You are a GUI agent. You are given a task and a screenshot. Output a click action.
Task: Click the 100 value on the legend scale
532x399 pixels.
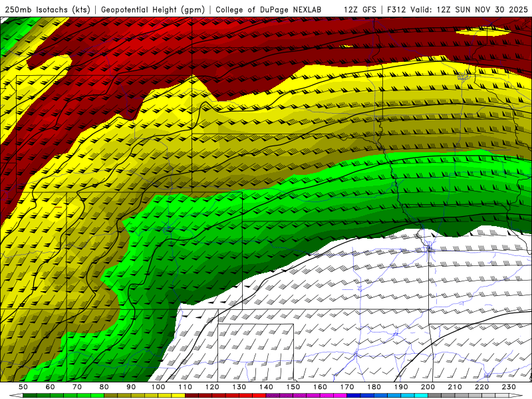[x=158, y=387]
